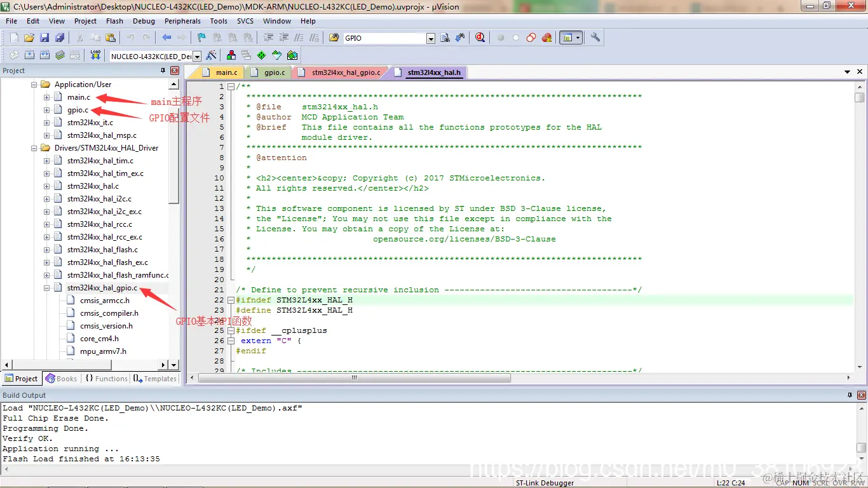The height and width of the screenshot is (488, 868).
Task: Switch to the Books panel tab
Action: tap(61, 379)
